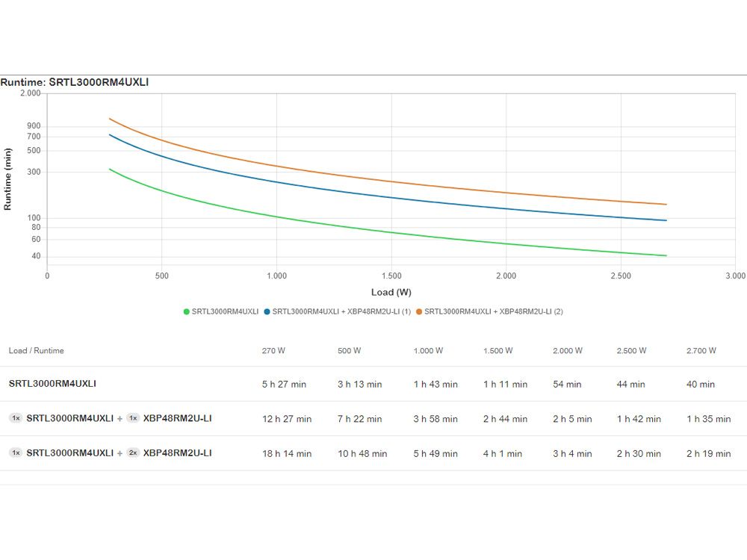Click the 'Runtime (min)' axis label
Image resolution: width=747 pixels, height=560 pixels.
pos(7,179)
